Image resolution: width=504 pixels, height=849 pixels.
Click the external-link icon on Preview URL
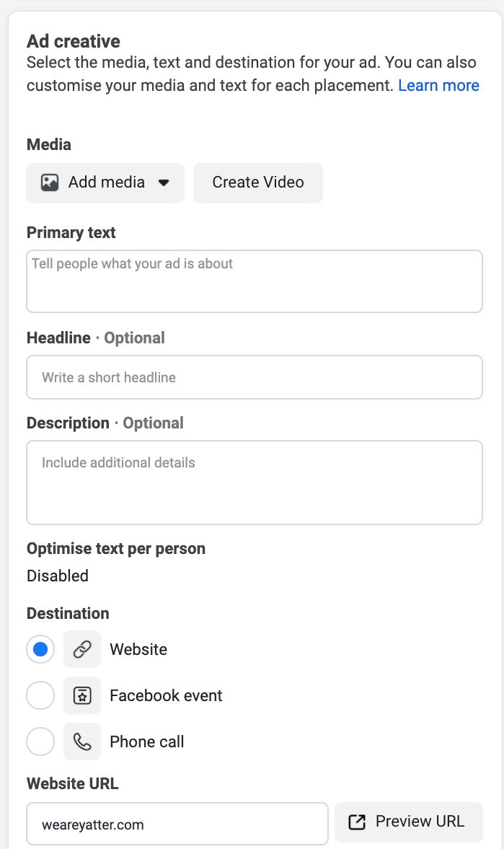pos(357,822)
